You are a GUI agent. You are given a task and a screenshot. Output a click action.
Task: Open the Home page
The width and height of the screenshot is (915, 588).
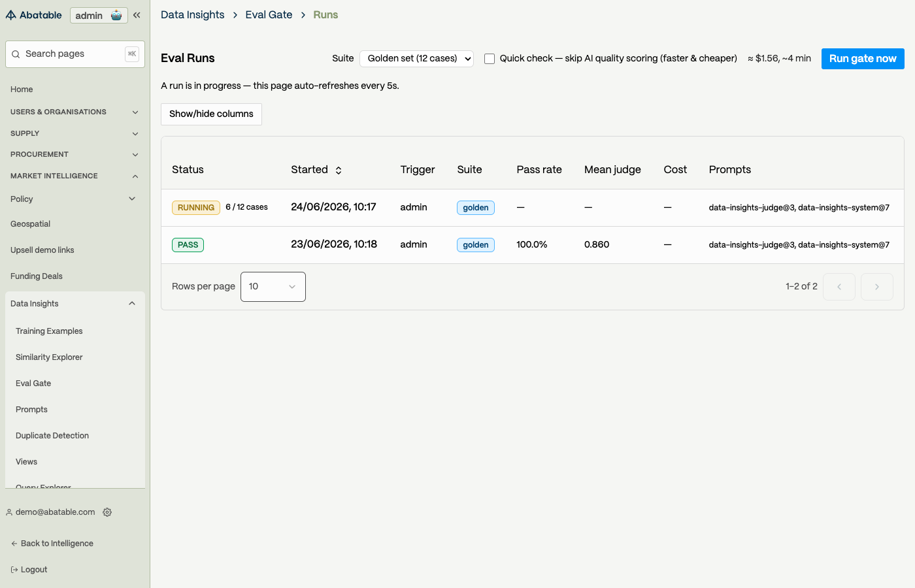click(x=22, y=90)
